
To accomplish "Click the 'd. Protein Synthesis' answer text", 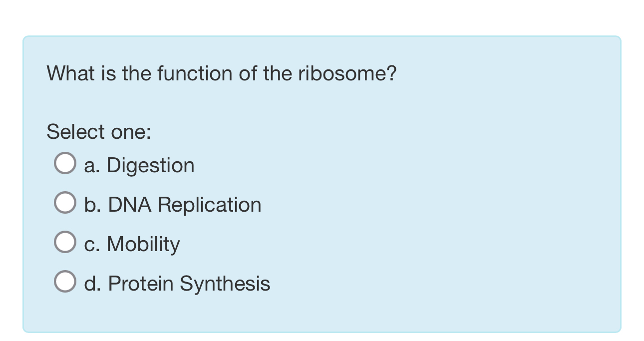I will click(177, 283).
